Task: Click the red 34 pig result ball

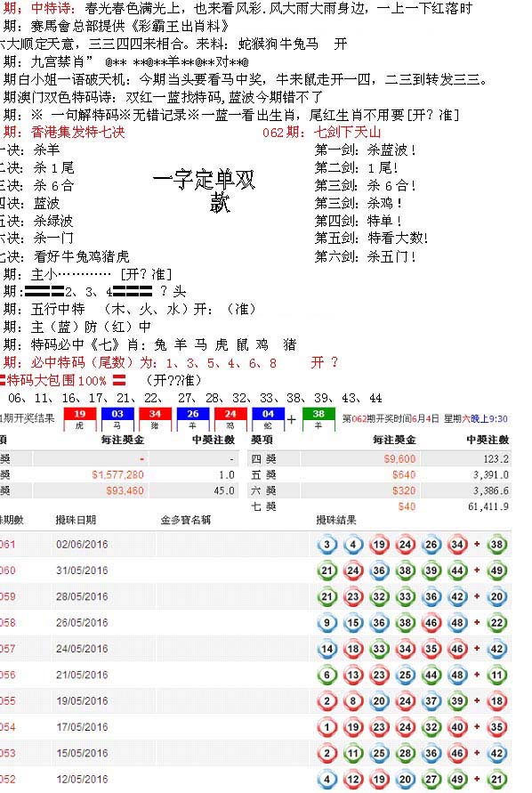Action: 155,419
